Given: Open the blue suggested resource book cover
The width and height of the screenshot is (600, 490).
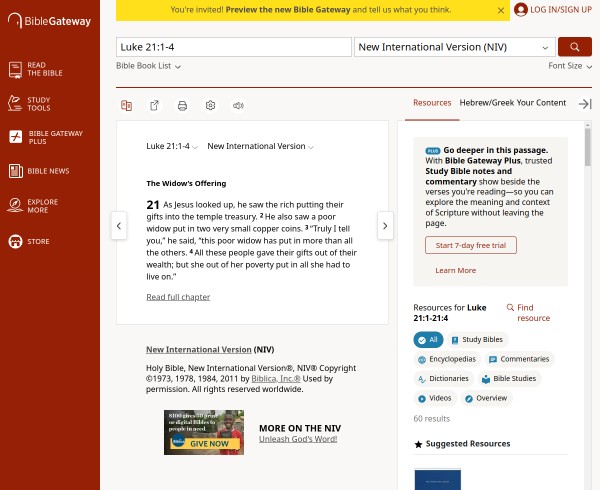Looking at the screenshot, I should click(x=437, y=479).
